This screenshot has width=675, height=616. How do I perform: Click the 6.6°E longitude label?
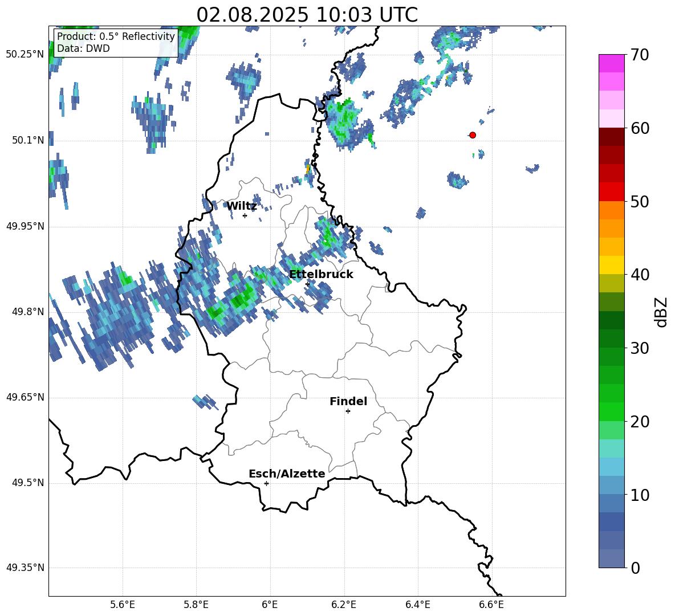coord(491,605)
